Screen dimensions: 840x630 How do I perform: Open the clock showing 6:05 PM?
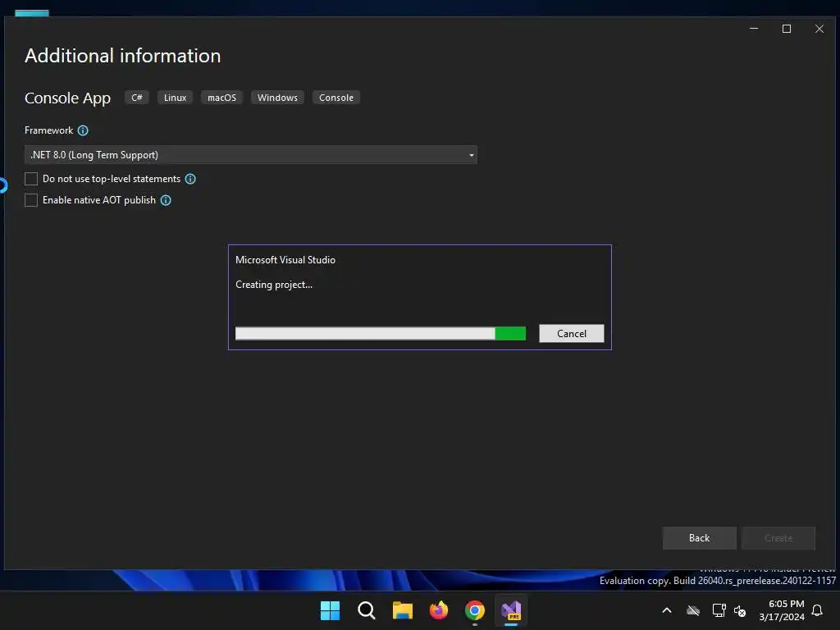coord(782,610)
